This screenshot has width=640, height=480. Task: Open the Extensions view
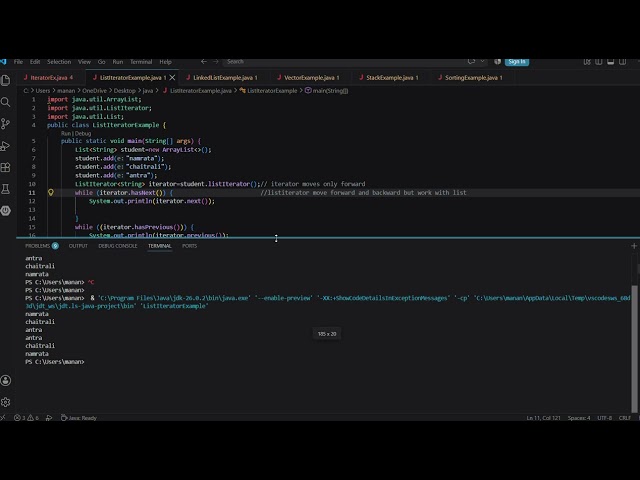[x=6, y=167]
